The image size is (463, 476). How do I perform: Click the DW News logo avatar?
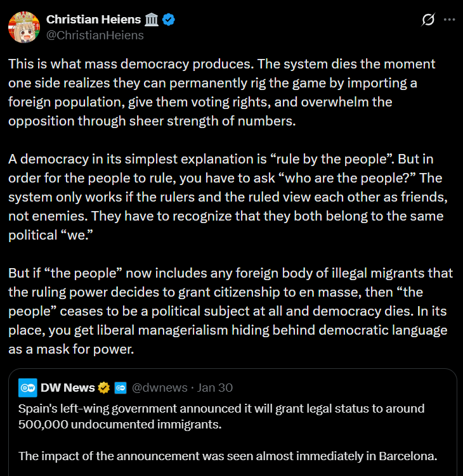tap(28, 387)
